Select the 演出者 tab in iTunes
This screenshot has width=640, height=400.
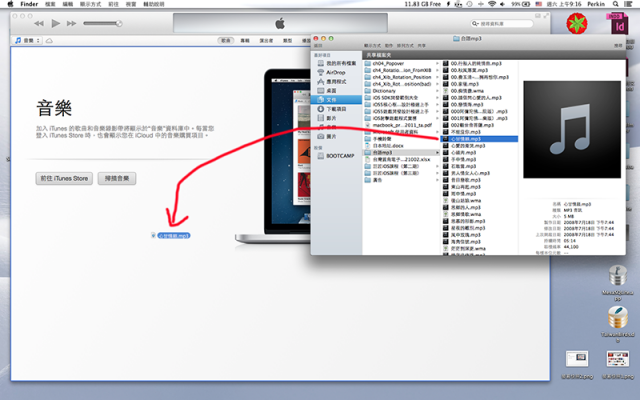266,40
